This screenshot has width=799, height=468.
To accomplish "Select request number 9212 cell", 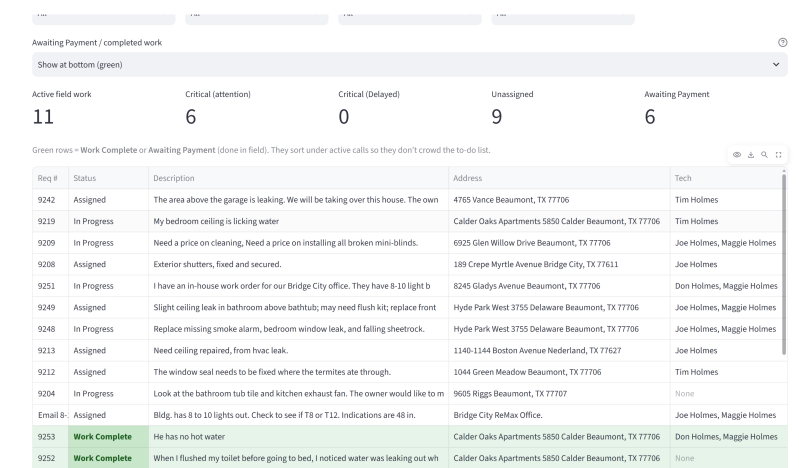I will [50, 372].
